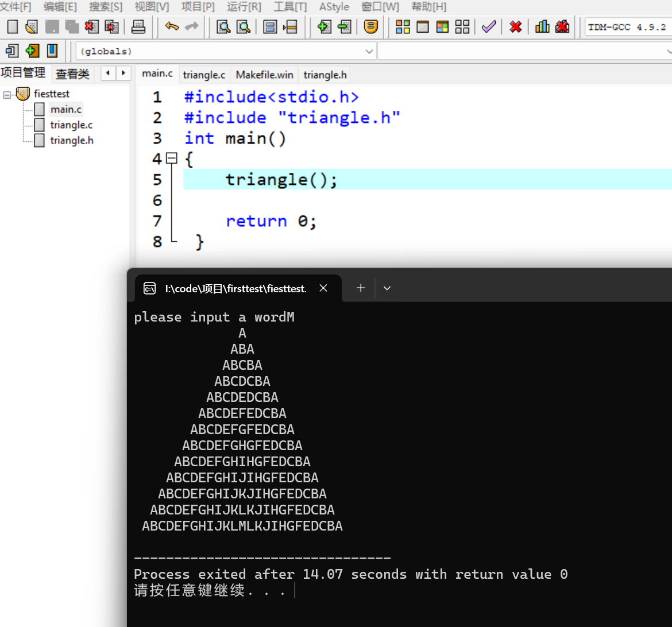Click the Print toolbar icon

coord(138,27)
